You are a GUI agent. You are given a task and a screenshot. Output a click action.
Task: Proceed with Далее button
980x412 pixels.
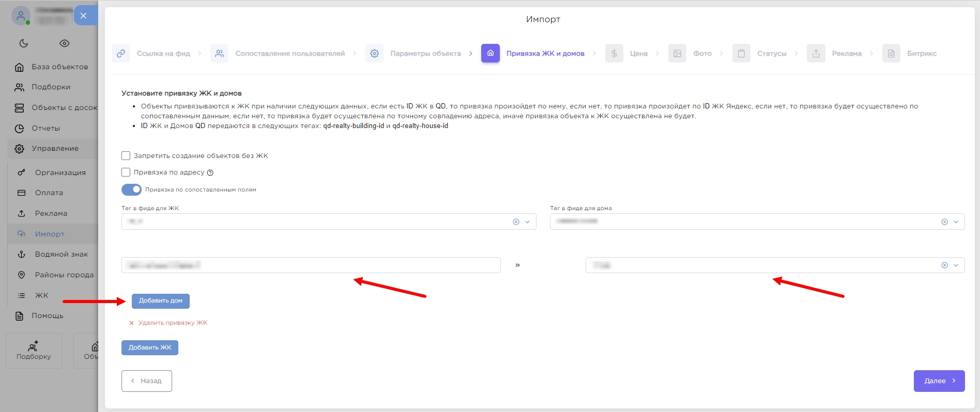tap(939, 381)
